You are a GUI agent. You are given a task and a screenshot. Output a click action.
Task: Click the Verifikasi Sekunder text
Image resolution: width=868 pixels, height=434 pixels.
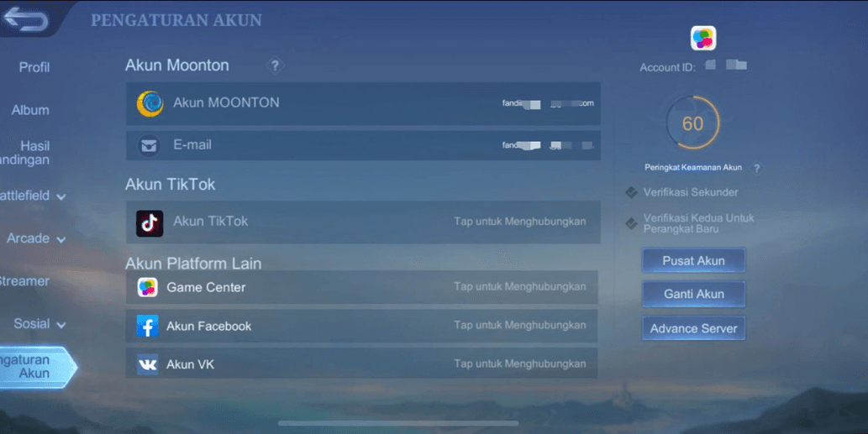691,192
